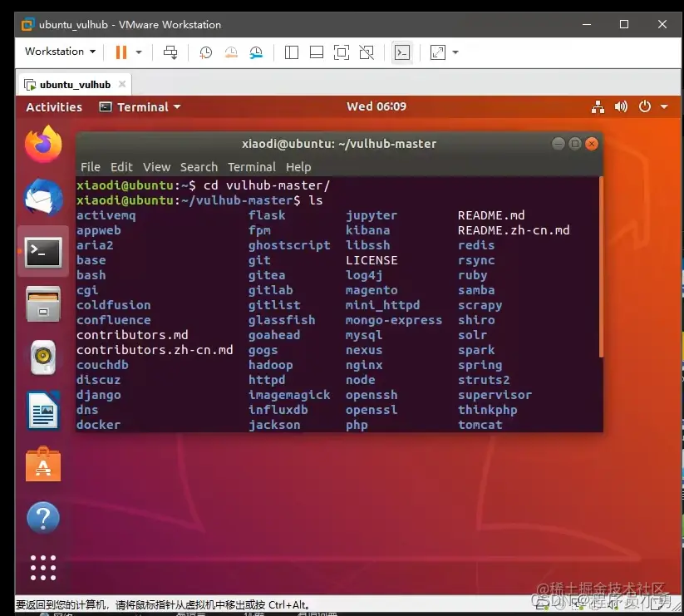The height and width of the screenshot is (616, 684).
Task: Select the ubuntu_vulhub tab
Action: point(74,85)
